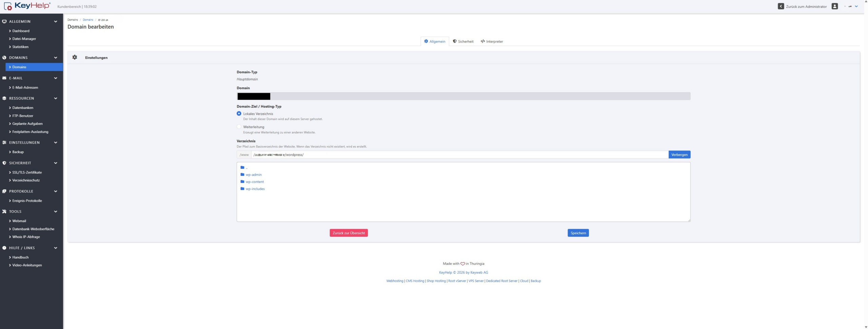Click the wp-includes folder icon
Screen dimensions: 868x329
242,189
